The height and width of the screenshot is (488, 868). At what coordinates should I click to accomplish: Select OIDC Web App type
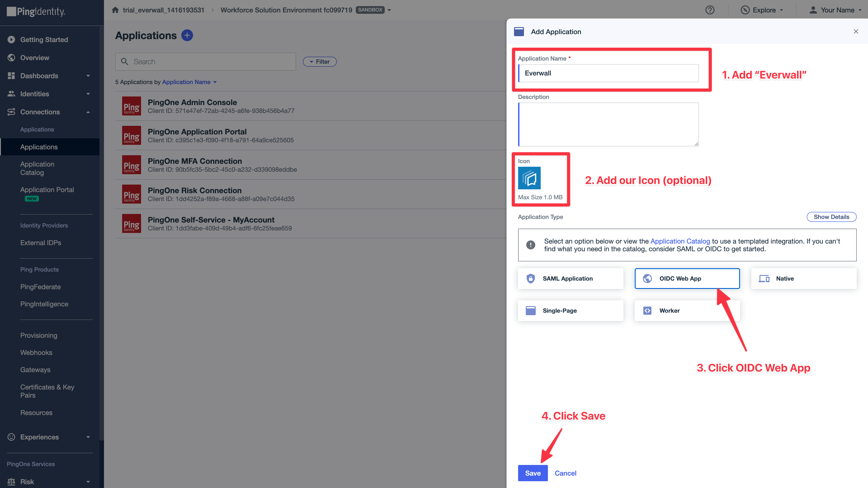pyautogui.click(x=687, y=279)
